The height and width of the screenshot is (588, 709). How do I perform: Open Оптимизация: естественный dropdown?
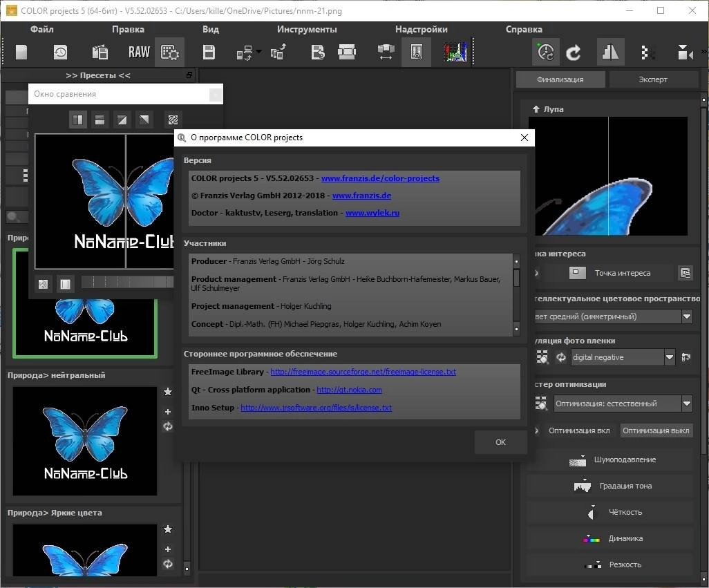click(x=687, y=403)
